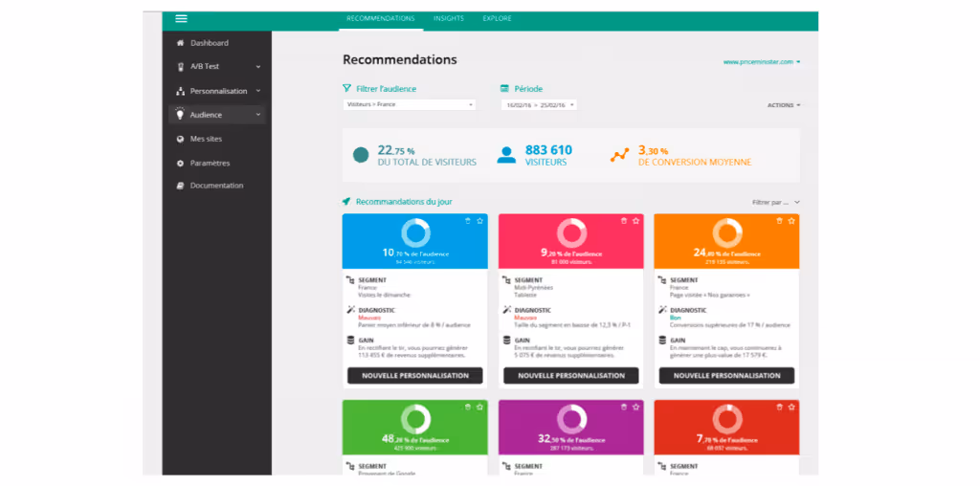The height and width of the screenshot is (486, 980).
Task: Click the Filtrer l'audience funnel icon
Action: [346, 89]
